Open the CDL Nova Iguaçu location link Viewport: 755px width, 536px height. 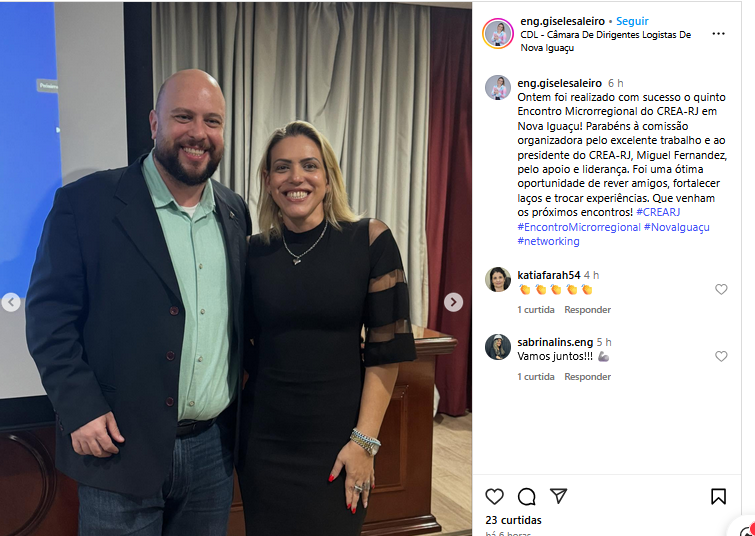[605, 41]
